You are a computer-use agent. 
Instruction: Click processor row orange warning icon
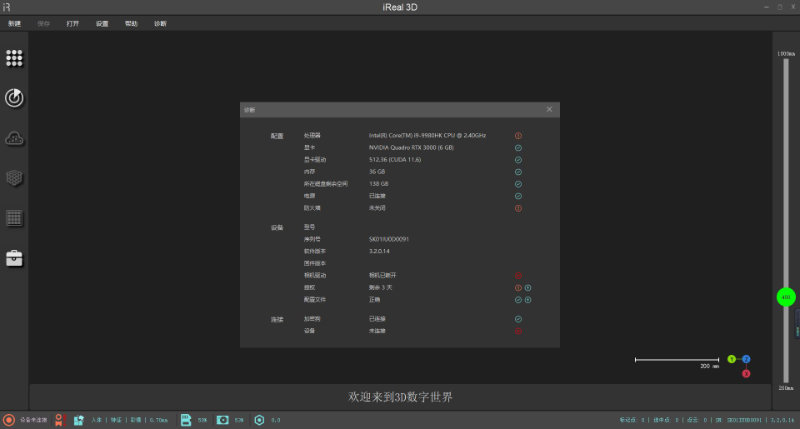(518, 136)
